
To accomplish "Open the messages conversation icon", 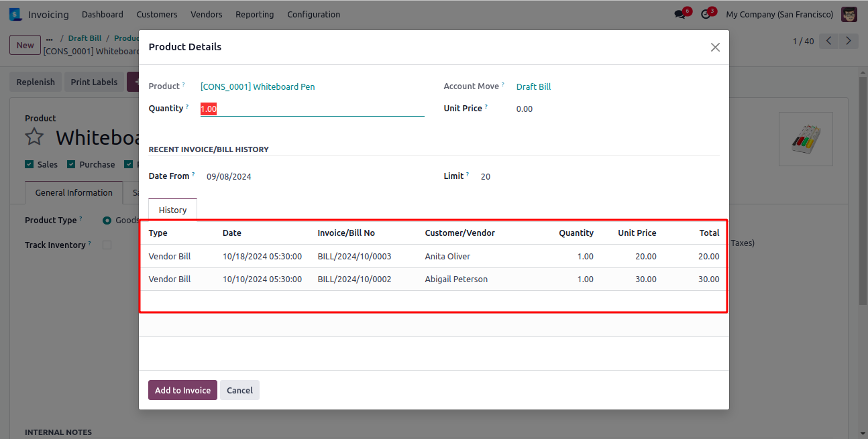I will click(680, 14).
